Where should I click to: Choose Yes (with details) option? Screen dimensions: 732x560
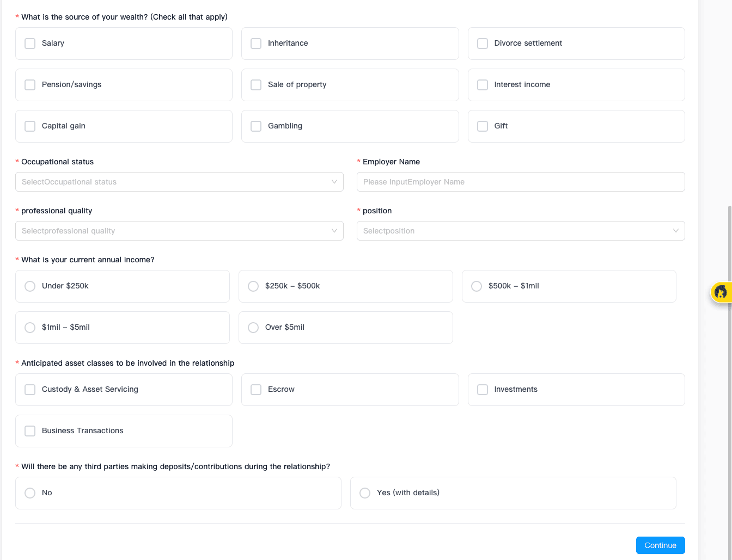pos(365,493)
